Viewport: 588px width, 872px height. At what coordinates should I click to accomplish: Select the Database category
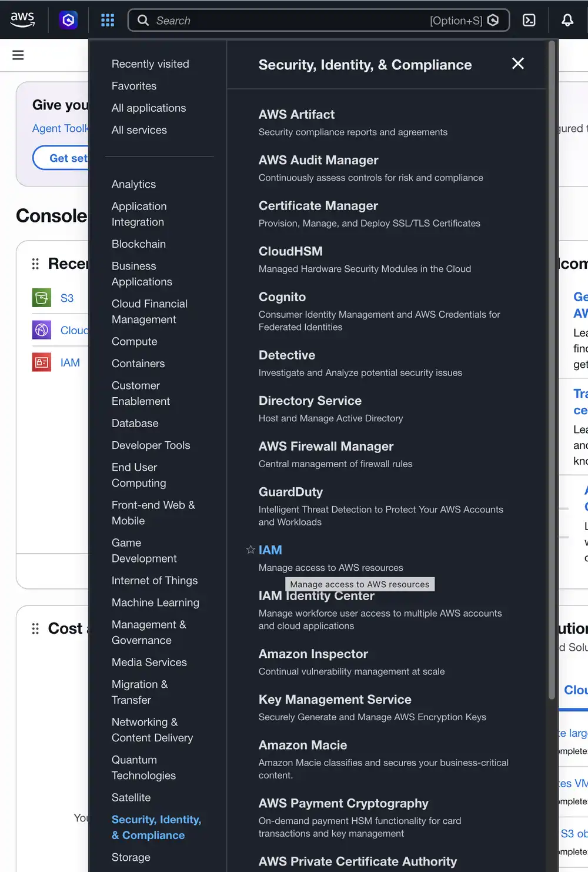click(135, 424)
